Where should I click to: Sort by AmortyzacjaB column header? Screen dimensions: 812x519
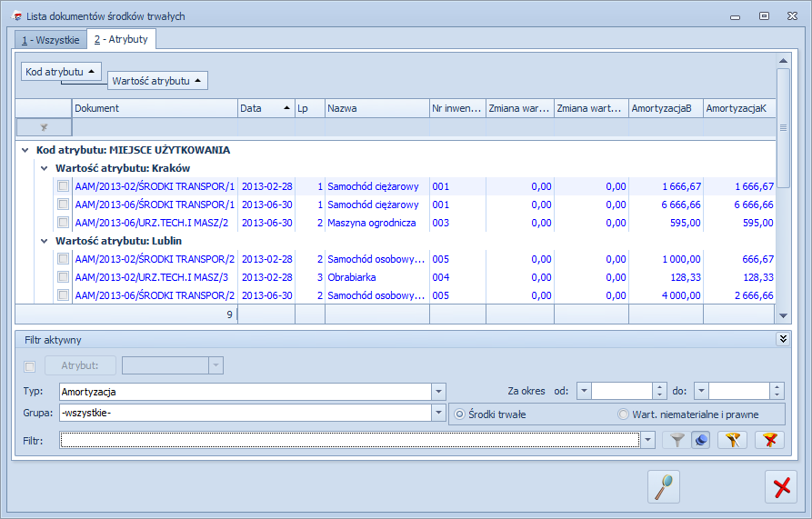click(666, 108)
